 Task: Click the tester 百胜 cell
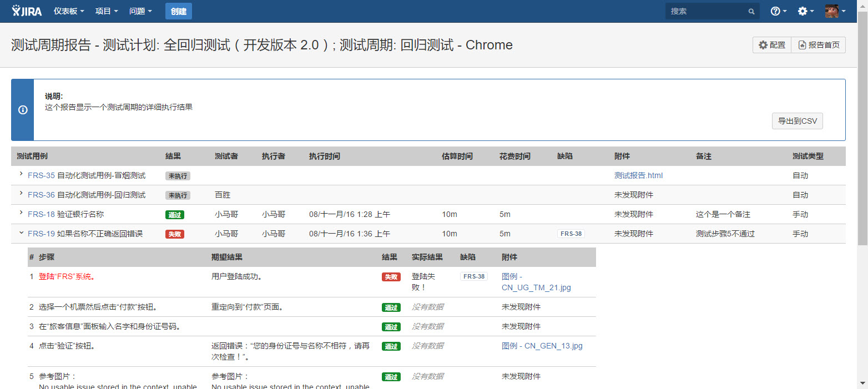(x=223, y=195)
